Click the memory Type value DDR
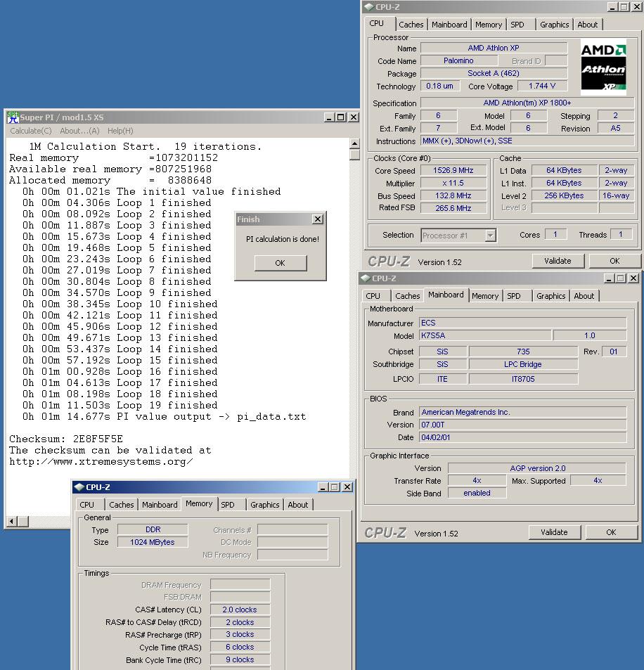644x670 pixels. [153, 530]
